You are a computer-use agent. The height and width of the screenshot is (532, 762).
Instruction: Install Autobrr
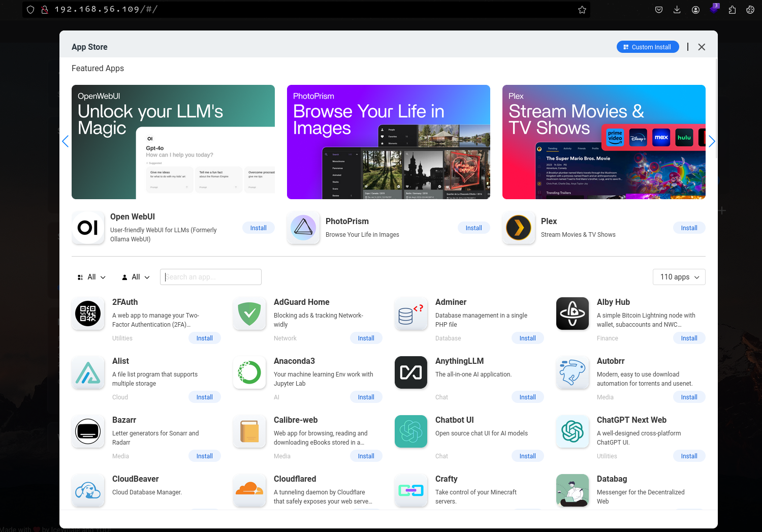point(689,397)
